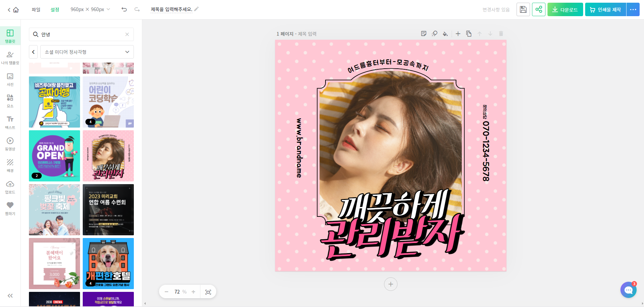Select the curved 여드름흉터부터 text on canvas
This screenshot has height=307, width=644.
pyautogui.click(x=388, y=66)
